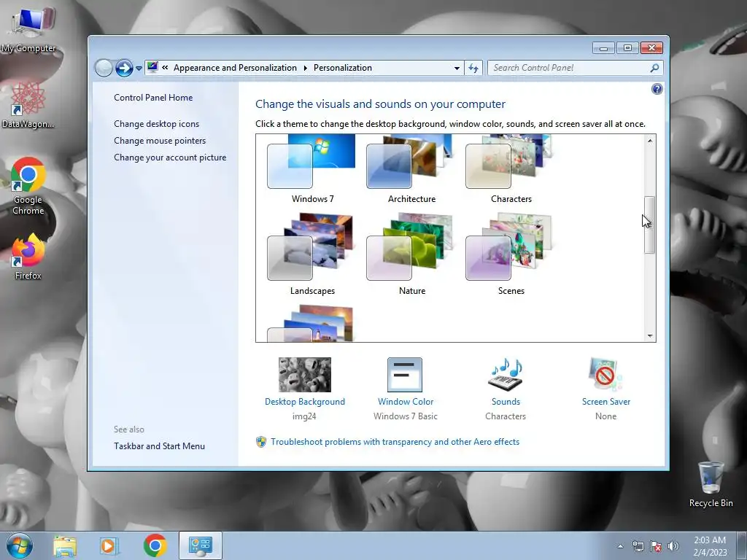Viewport: 747px width, 560px height.
Task: Open Window Color settings
Action: coord(406,389)
